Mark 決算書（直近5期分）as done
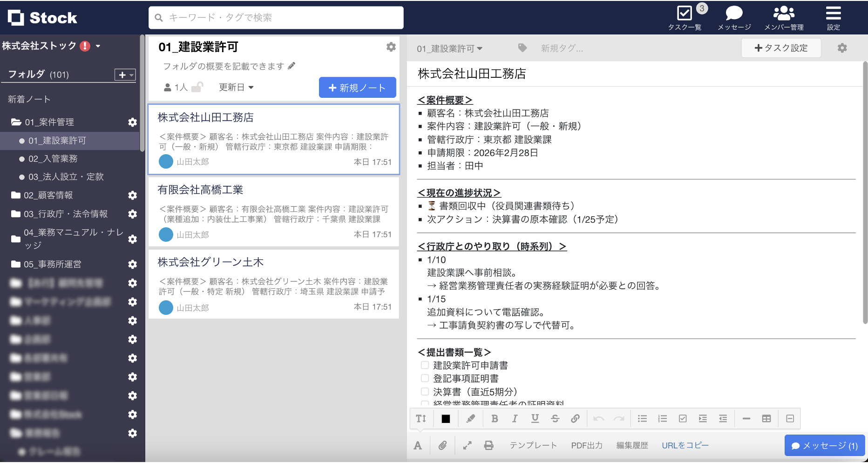 point(424,391)
